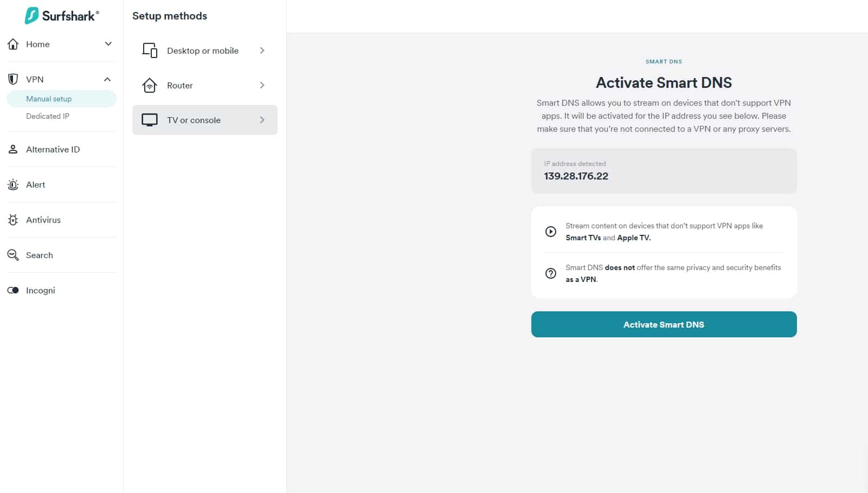
Task: Click the Router house-wifi icon
Action: [150, 85]
